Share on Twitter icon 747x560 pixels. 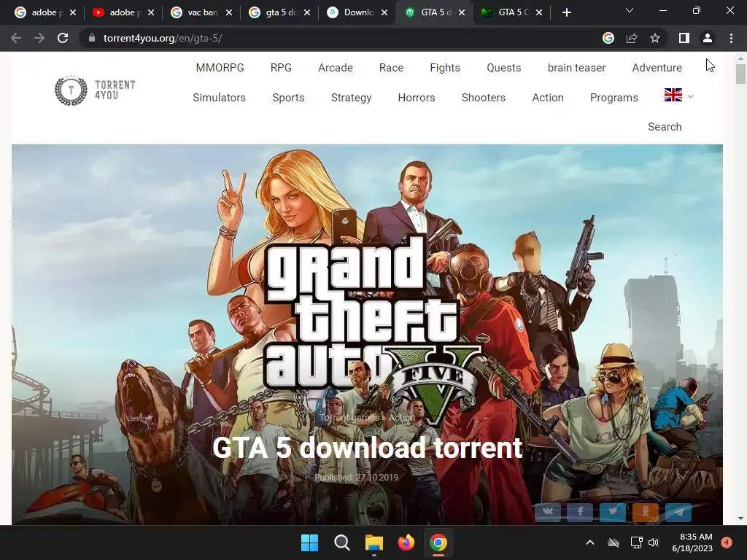(x=613, y=512)
